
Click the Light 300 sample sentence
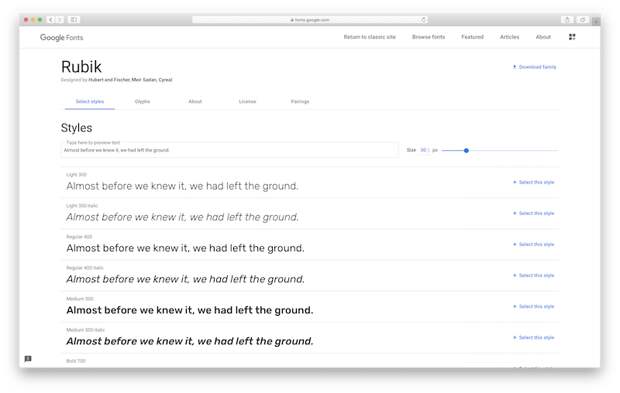coord(182,186)
